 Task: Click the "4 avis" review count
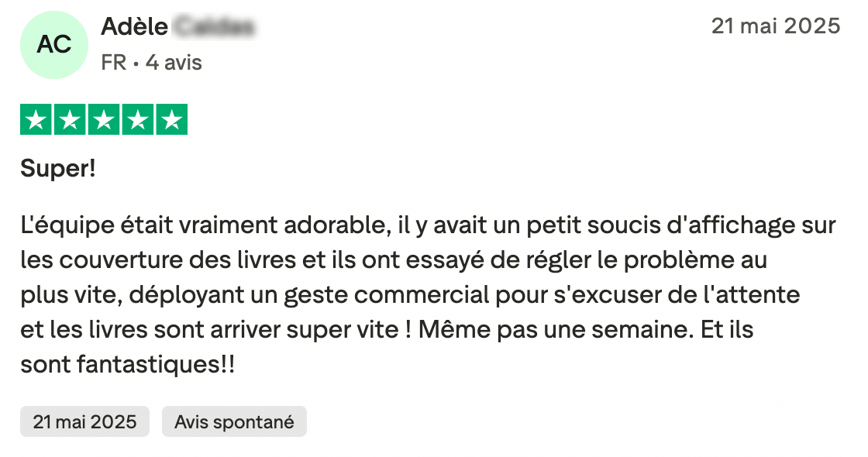(x=174, y=63)
